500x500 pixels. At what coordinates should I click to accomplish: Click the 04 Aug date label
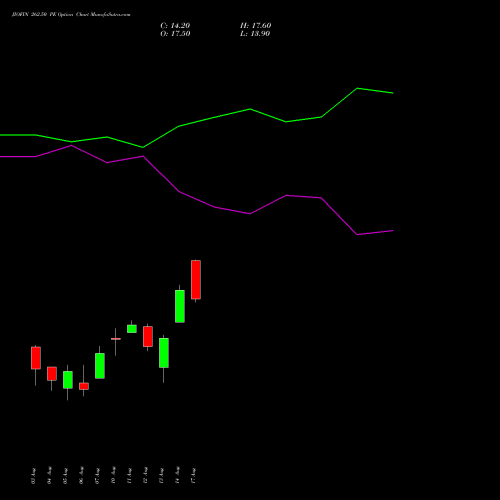(x=49, y=476)
